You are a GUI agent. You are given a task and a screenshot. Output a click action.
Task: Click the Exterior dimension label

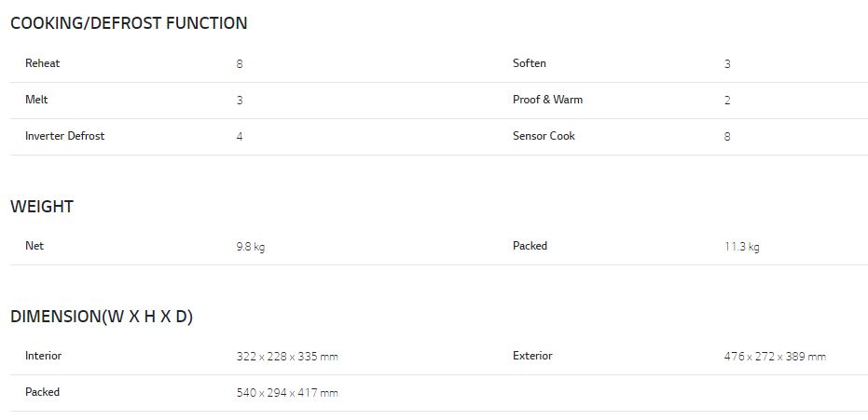point(532,356)
